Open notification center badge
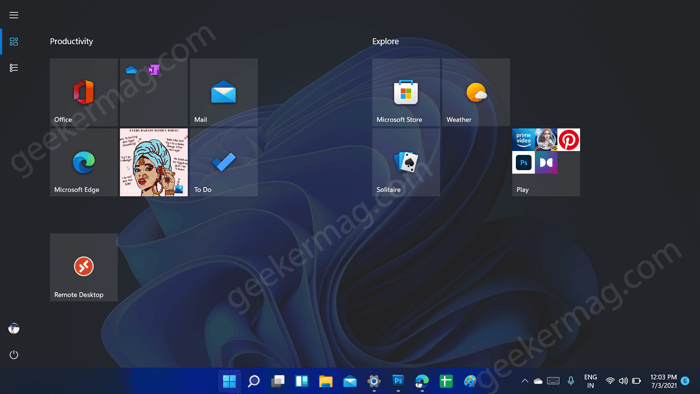 [x=685, y=381]
